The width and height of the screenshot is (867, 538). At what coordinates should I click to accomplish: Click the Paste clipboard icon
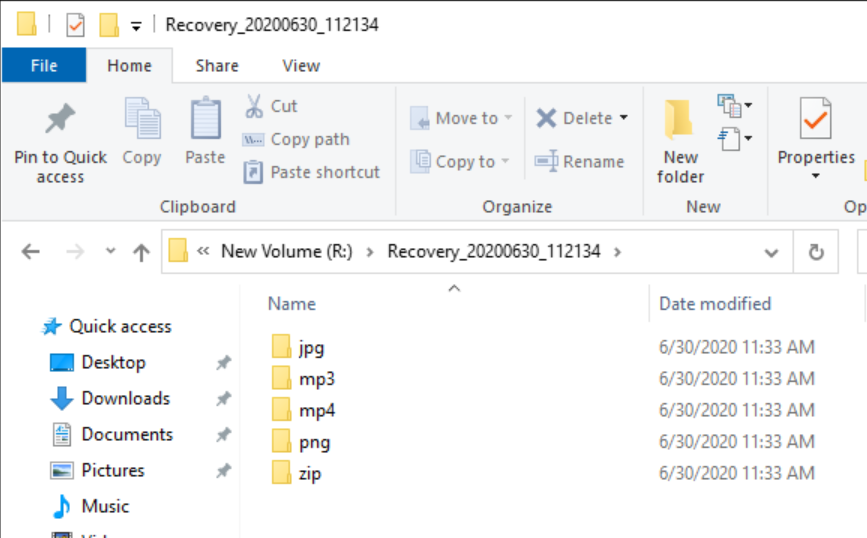tap(205, 120)
